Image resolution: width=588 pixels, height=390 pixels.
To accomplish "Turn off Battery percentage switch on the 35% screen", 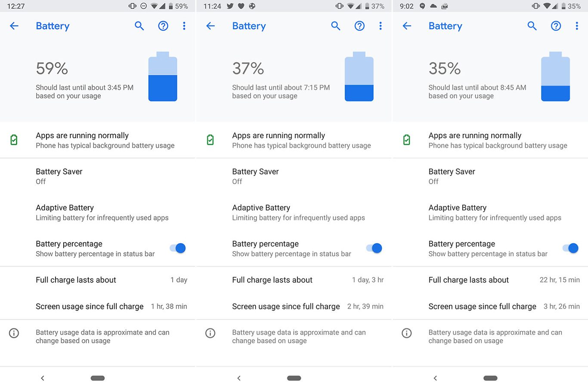I will pos(570,248).
